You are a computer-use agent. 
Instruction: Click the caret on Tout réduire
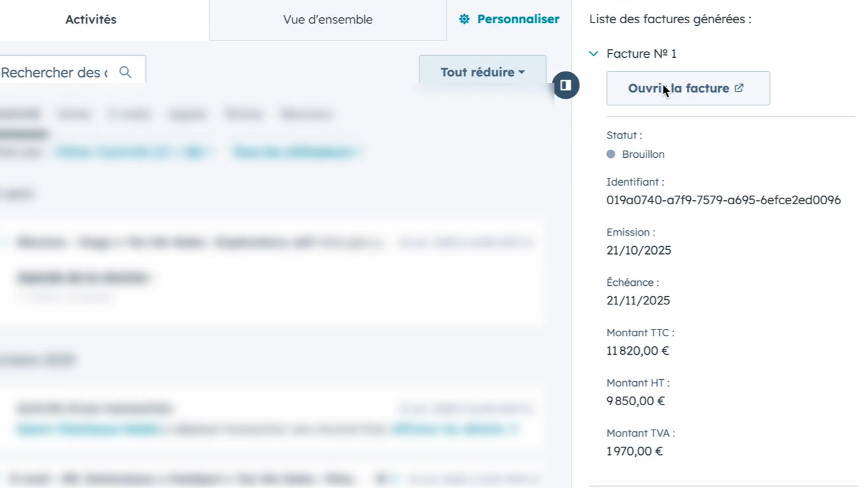point(522,72)
